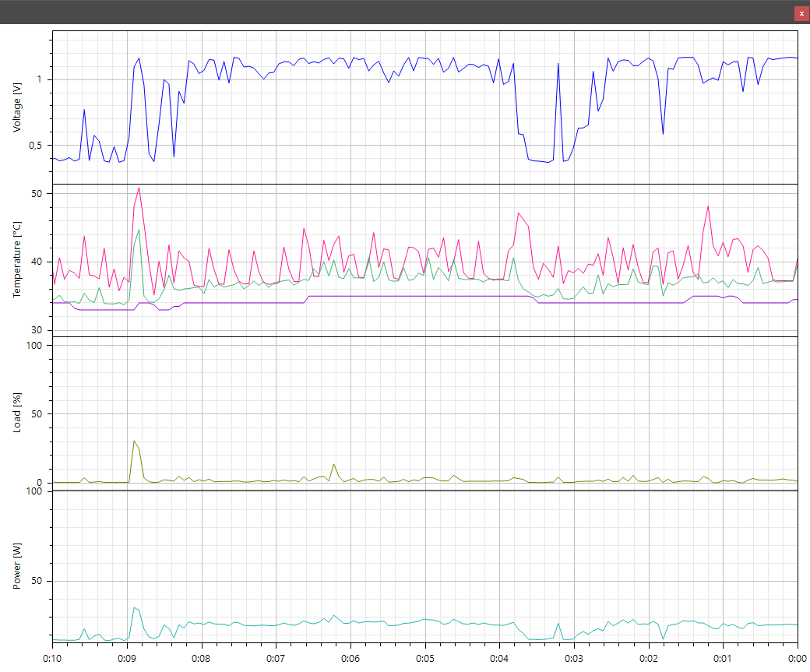Click the 0:00 time axis label
Image resolution: width=810 pixels, height=672 pixels.
coord(798,659)
